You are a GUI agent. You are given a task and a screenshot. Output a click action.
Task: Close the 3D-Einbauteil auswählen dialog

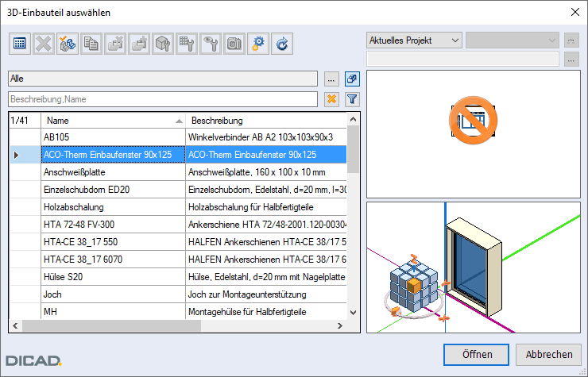[574, 12]
